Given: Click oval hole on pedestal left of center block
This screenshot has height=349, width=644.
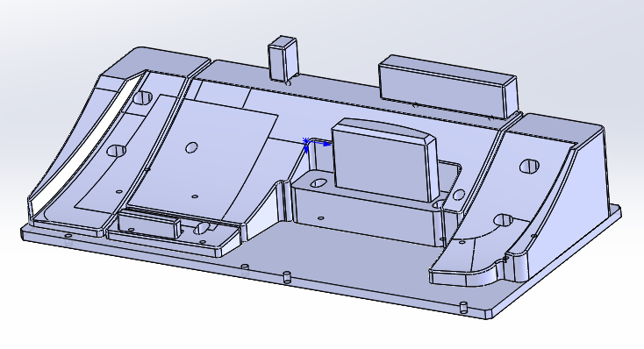Looking at the screenshot, I should (x=318, y=182).
